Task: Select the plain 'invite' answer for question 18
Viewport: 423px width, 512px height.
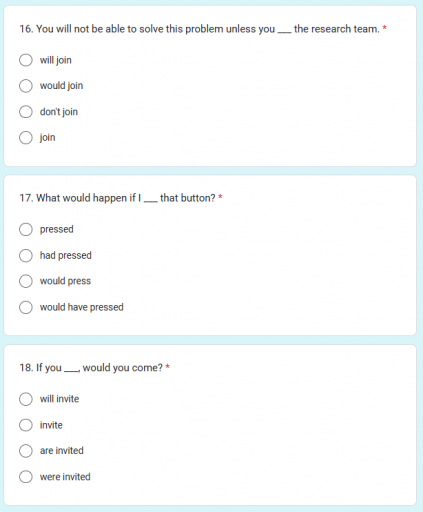Action: pyautogui.click(x=26, y=425)
